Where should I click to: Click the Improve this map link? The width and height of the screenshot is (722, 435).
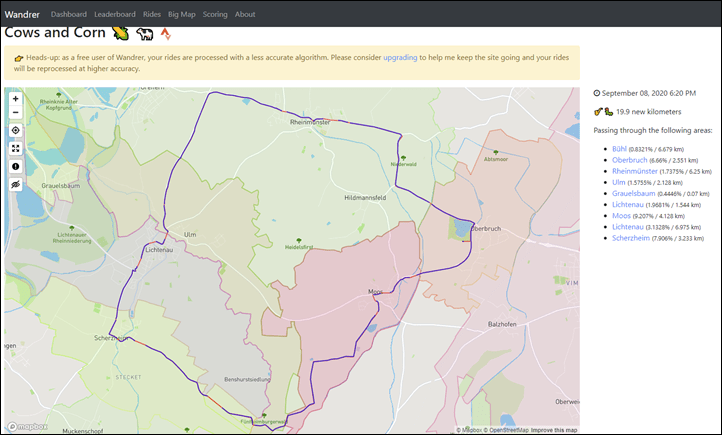click(x=553, y=430)
